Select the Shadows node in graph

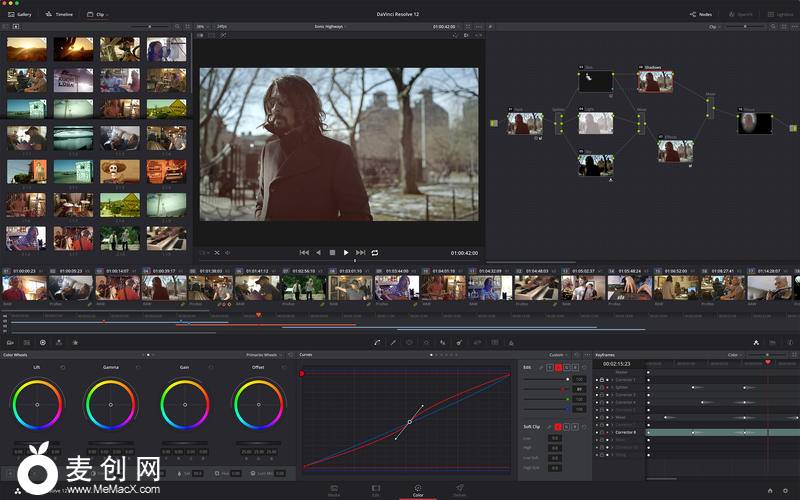(655, 81)
